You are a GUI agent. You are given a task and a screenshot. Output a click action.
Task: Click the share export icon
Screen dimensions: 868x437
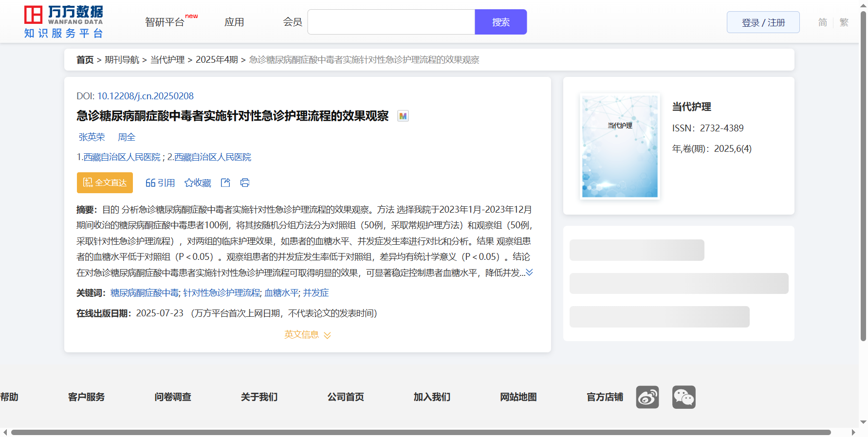click(x=225, y=182)
